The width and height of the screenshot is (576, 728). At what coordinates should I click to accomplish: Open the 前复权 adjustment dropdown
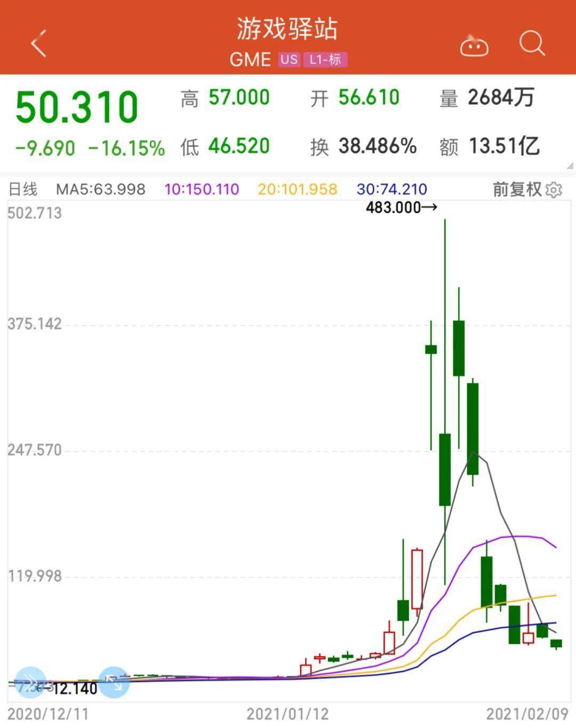tap(516, 189)
